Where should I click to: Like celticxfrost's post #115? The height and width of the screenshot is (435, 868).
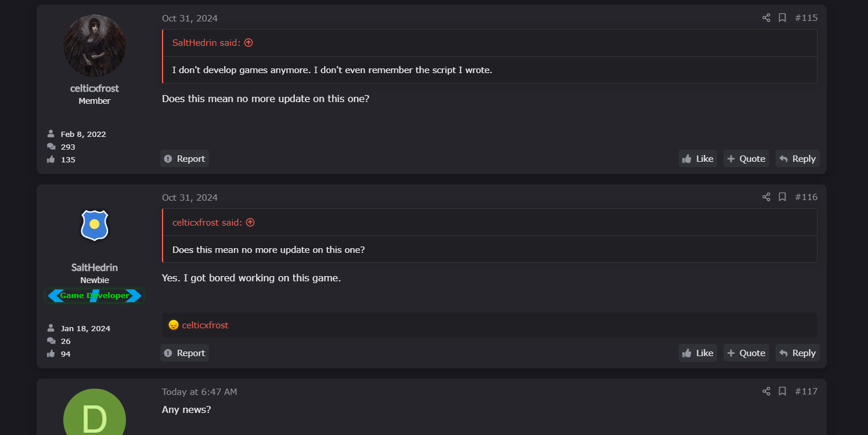[x=698, y=159]
